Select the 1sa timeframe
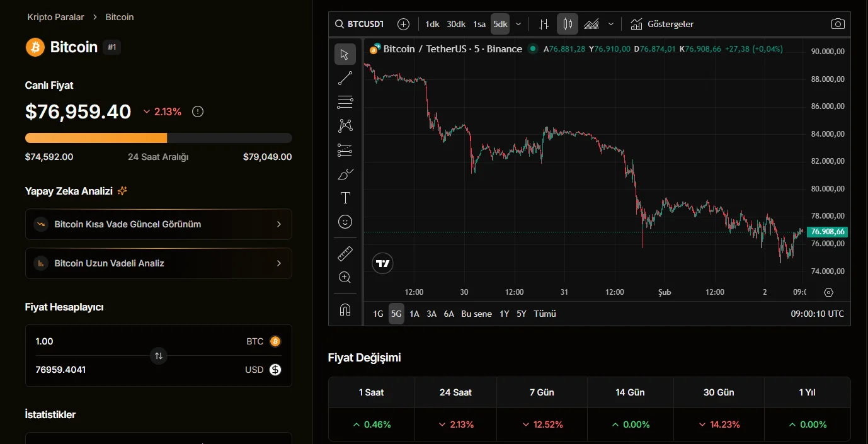 [x=479, y=24]
